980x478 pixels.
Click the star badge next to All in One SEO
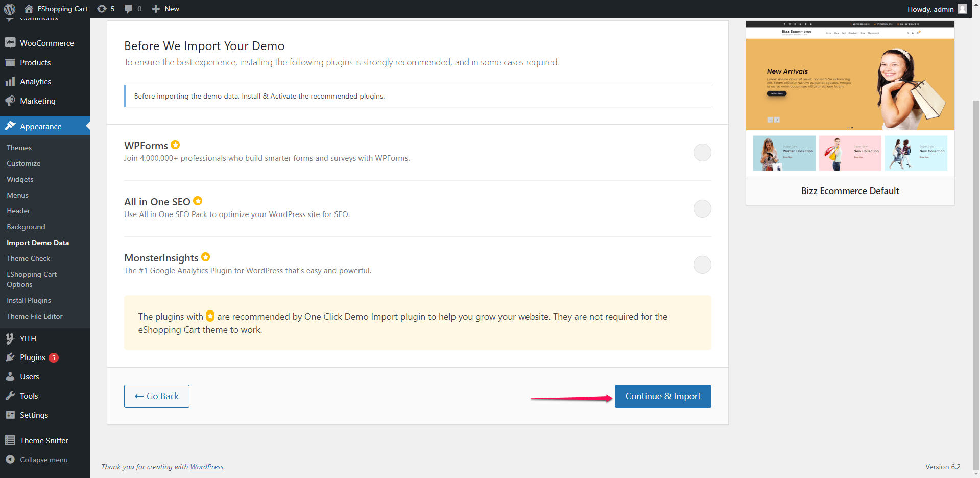198,201
